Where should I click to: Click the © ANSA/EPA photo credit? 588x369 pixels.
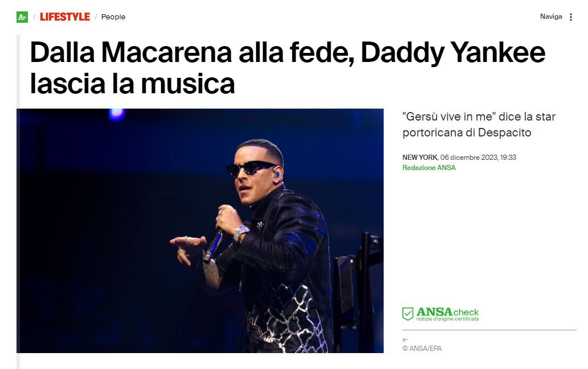(x=422, y=349)
